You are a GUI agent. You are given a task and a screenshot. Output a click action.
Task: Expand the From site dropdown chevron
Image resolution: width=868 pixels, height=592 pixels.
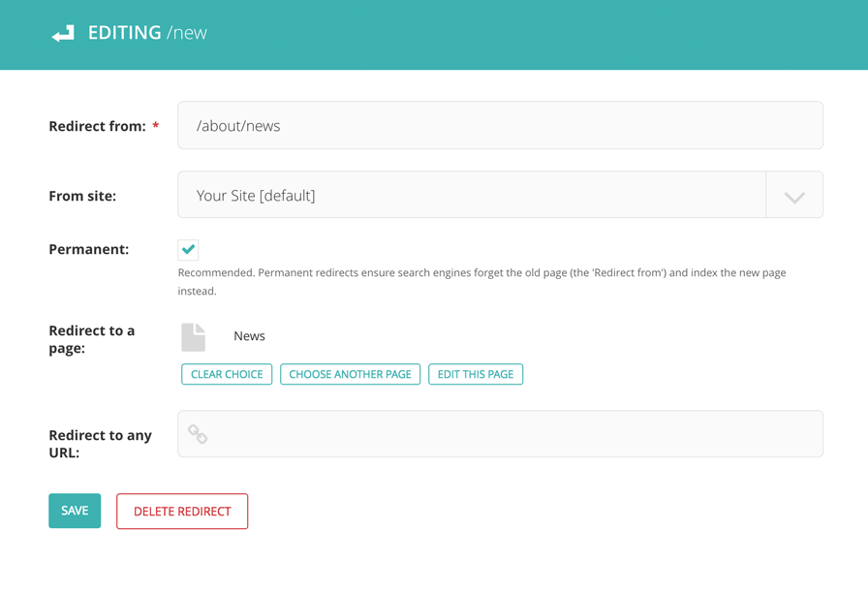793,196
